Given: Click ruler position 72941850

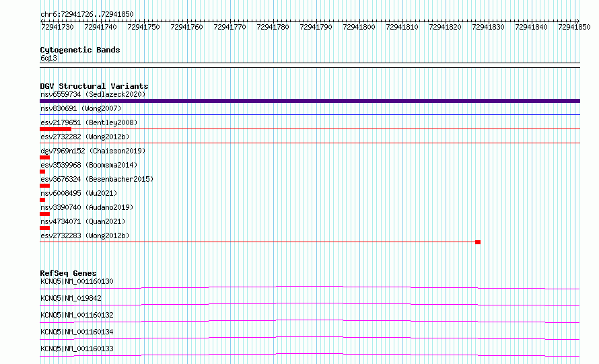Looking at the screenshot, I should tap(574, 27).
